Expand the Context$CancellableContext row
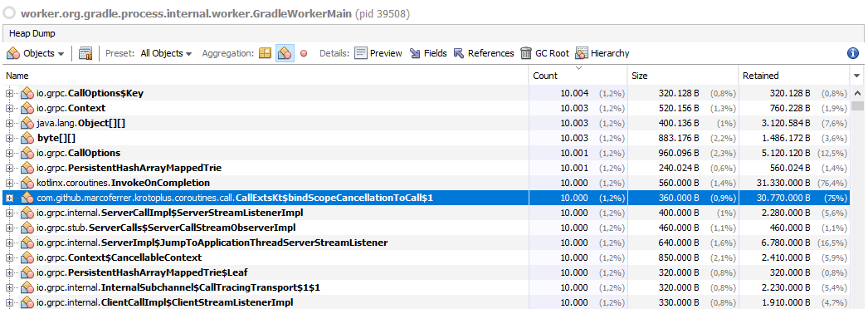Image resolution: width=868 pixels, height=309 pixels. (9, 257)
